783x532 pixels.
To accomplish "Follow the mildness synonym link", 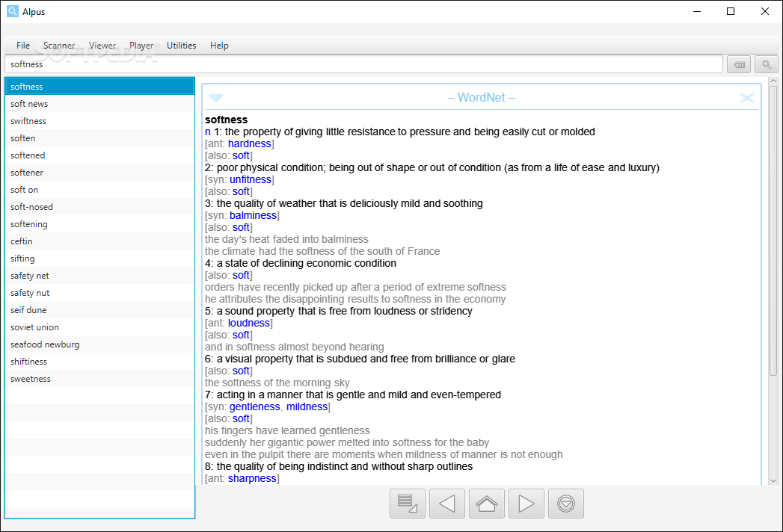I will (307, 406).
